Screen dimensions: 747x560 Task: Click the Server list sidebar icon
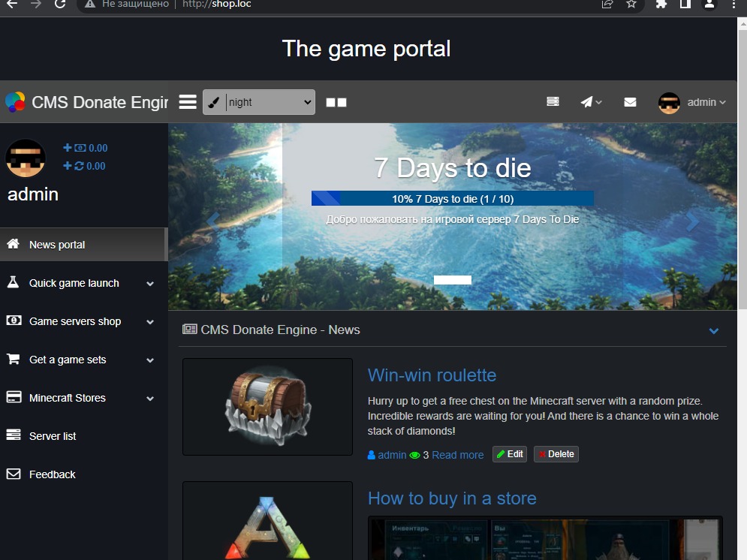pos(14,436)
